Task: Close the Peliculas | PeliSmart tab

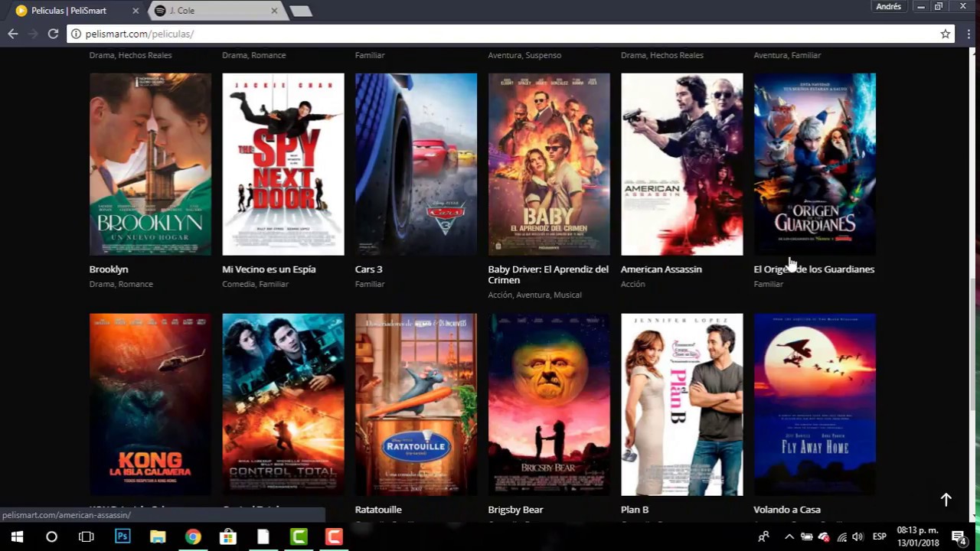Action: tap(136, 11)
